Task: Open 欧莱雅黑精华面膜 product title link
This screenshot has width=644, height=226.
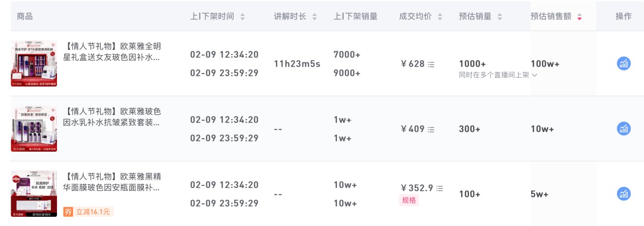Action: (112, 182)
